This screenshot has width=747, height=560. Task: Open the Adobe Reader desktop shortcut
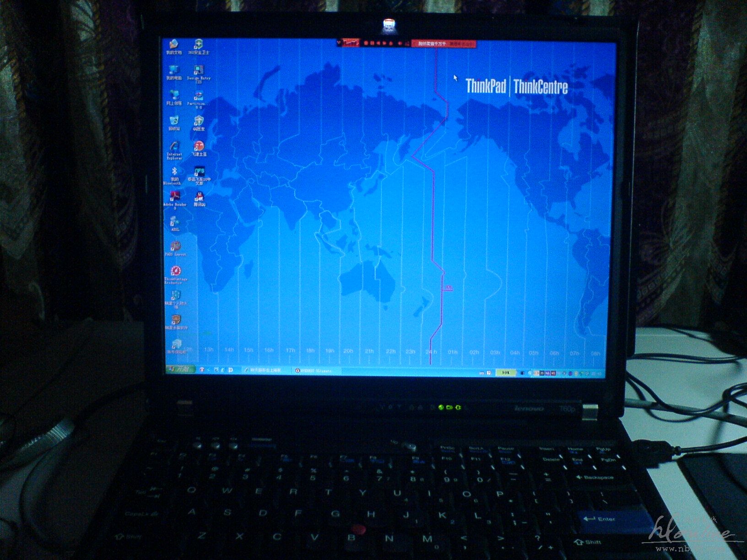point(175,200)
